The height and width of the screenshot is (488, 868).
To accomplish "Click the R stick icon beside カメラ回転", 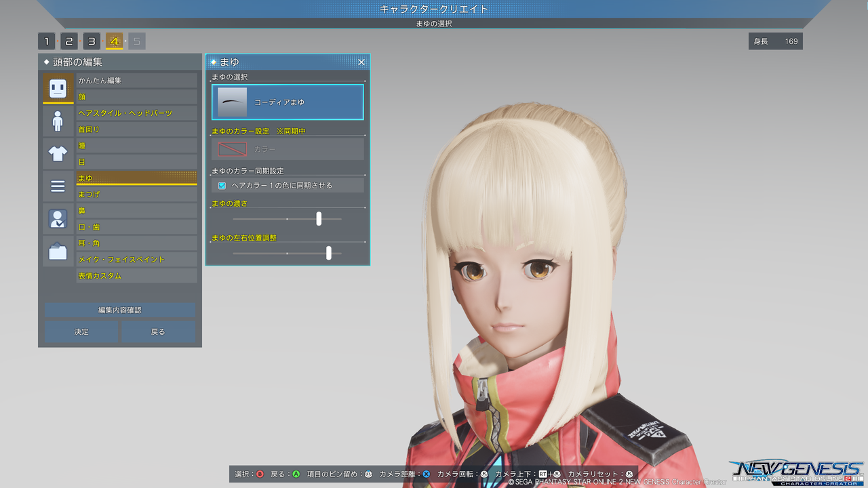I will click(484, 474).
